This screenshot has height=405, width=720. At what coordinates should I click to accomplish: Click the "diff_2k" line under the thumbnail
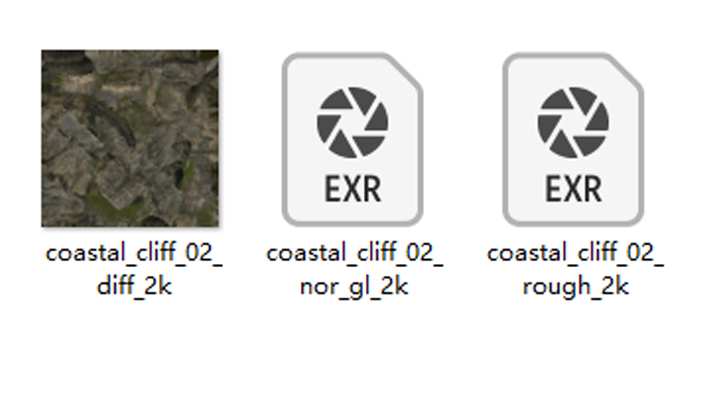click(134, 286)
